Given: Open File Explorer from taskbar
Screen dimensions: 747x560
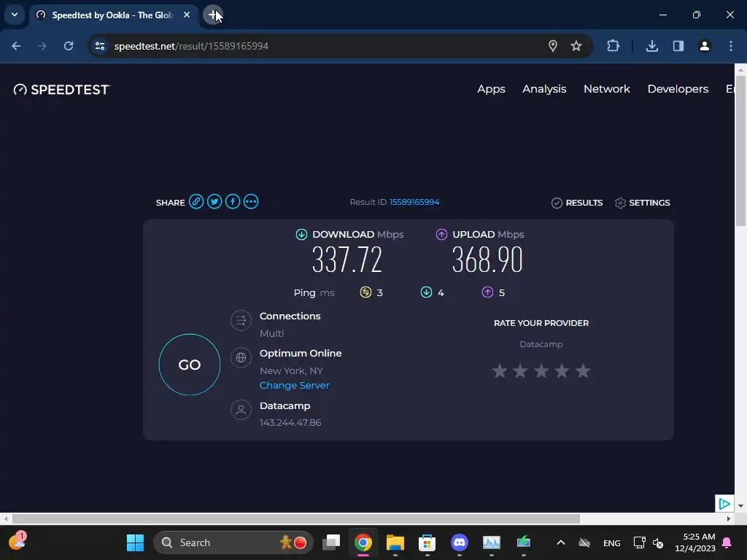Looking at the screenshot, I should point(395,542).
